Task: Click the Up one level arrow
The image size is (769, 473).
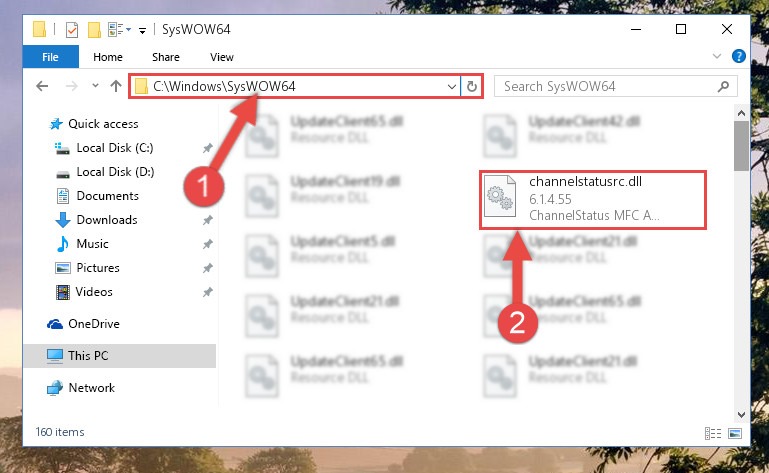Action: (116, 86)
